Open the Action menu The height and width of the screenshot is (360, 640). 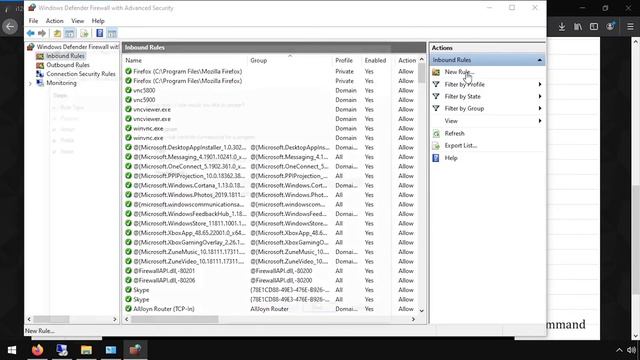pos(54,21)
